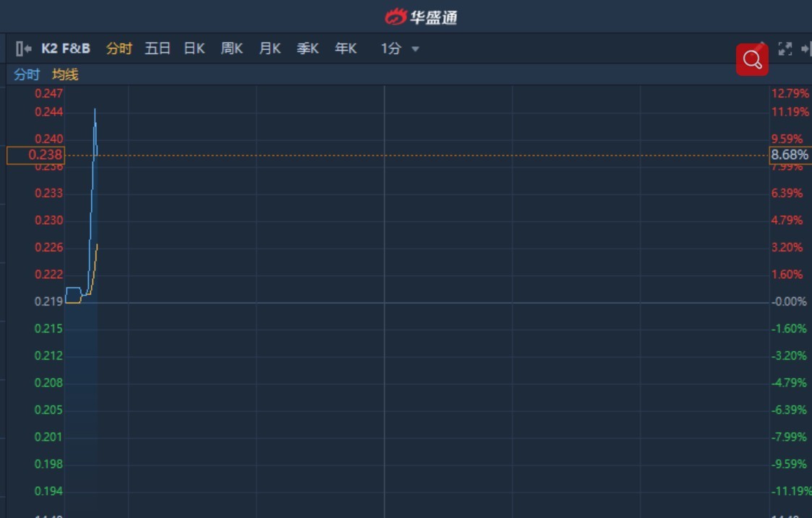Switch to the 日K daily chart tab
The width and height of the screenshot is (812, 518).
pyautogui.click(x=195, y=48)
